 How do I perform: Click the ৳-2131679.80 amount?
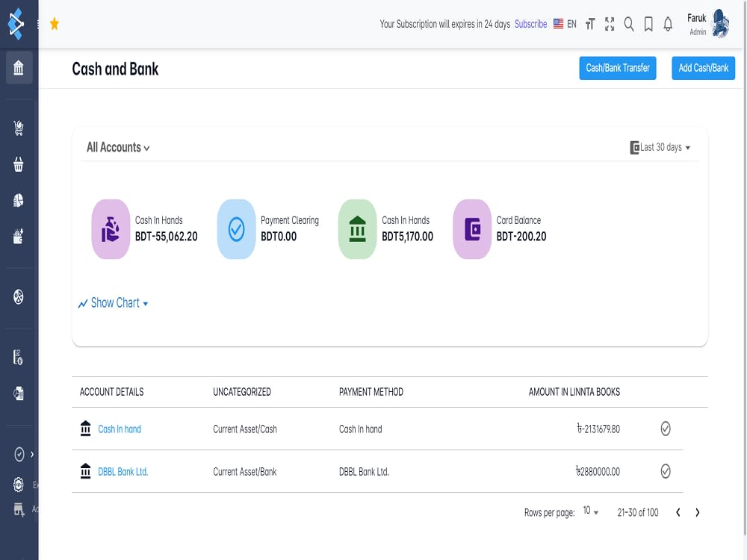598,429
